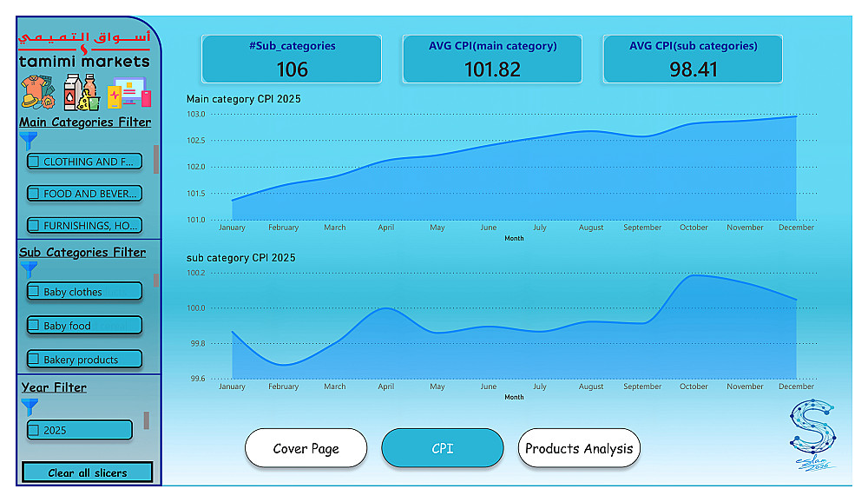Click the Year Filter heading
The image size is (868, 502).
click(54, 387)
